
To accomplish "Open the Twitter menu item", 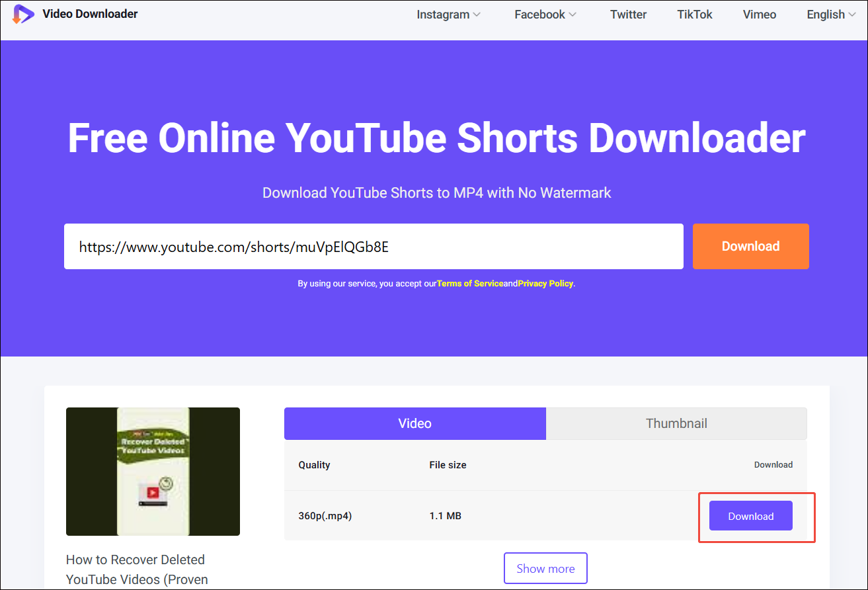I will [628, 15].
